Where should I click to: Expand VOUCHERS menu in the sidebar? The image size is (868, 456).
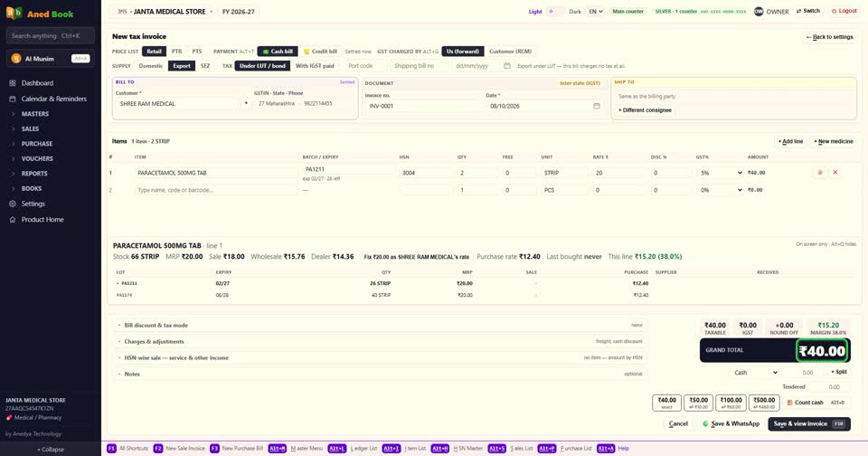point(37,158)
